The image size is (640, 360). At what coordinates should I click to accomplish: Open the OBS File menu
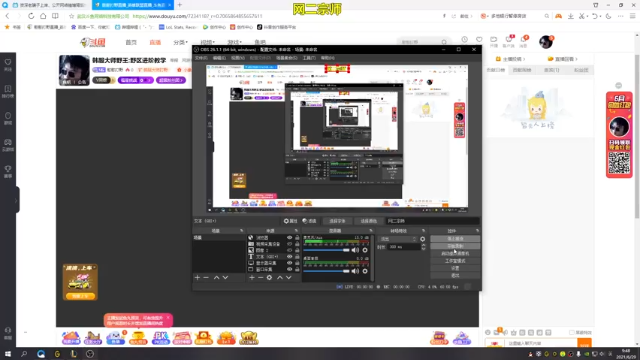(201, 58)
